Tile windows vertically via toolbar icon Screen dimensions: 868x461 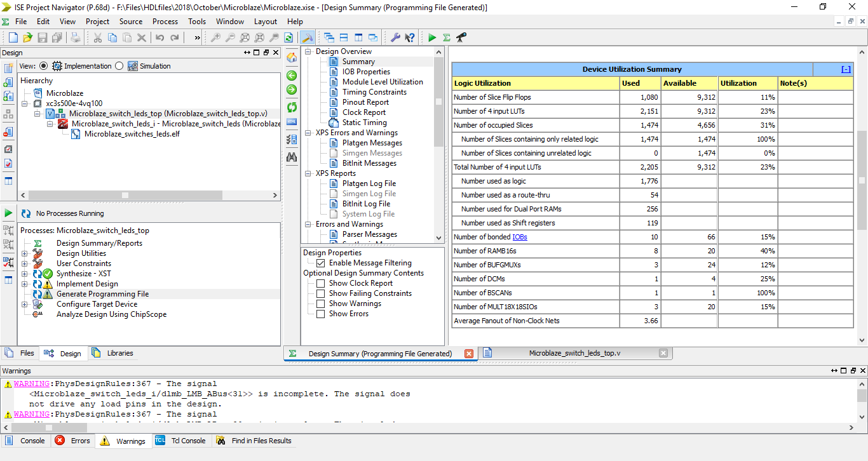tap(358, 37)
